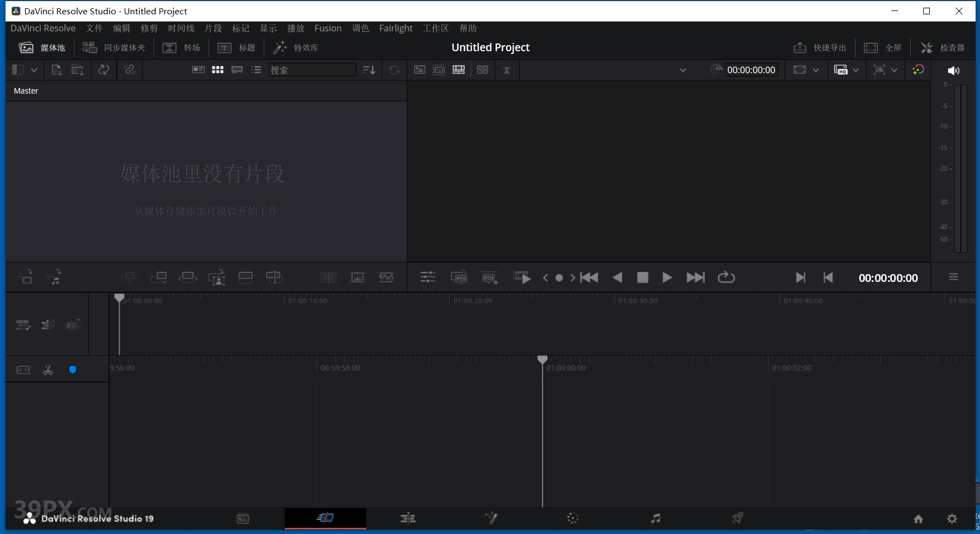The image size is (980, 534).
Task: Select Source Clip viewer mode
Action: (420, 70)
